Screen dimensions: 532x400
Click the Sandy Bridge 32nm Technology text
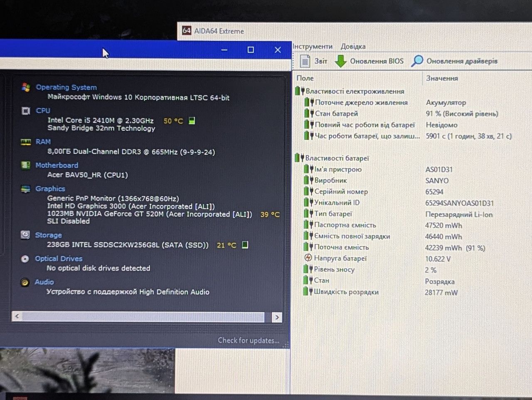coord(101,128)
